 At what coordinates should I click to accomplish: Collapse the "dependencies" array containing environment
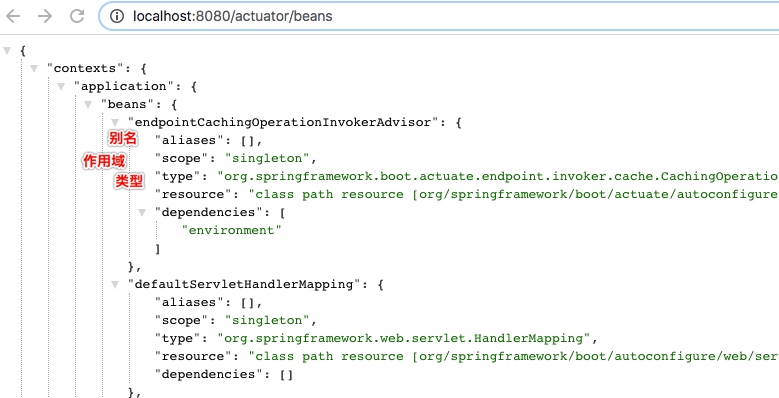[x=142, y=213]
